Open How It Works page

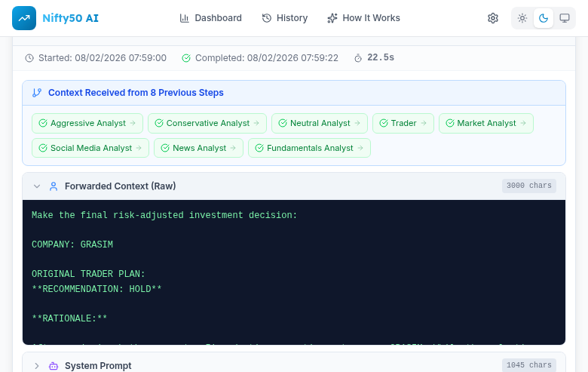[x=363, y=18]
